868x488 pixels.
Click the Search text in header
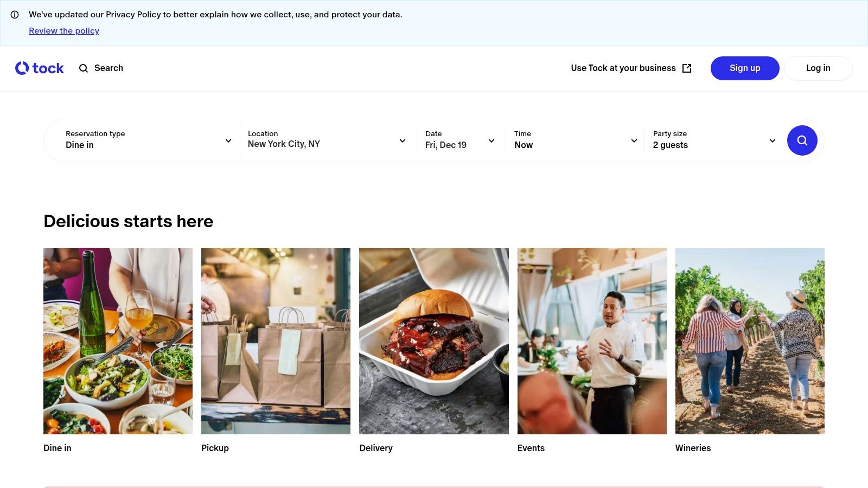tap(108, 68)
